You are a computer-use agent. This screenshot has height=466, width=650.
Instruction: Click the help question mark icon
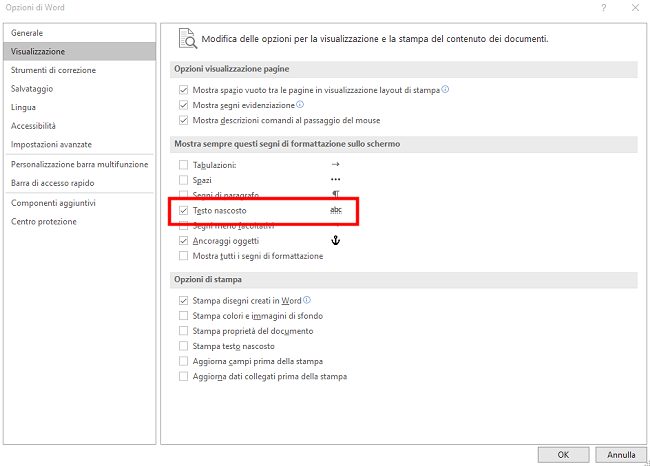tap(604, 8)
